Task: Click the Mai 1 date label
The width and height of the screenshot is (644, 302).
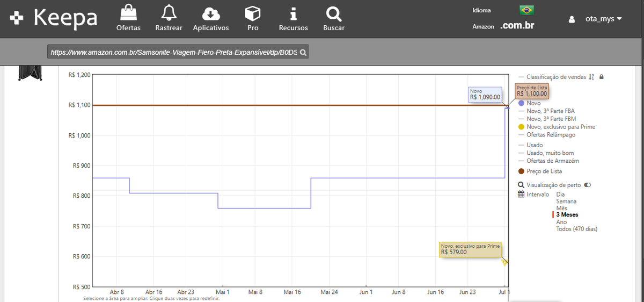Action: tap(222, 292)
